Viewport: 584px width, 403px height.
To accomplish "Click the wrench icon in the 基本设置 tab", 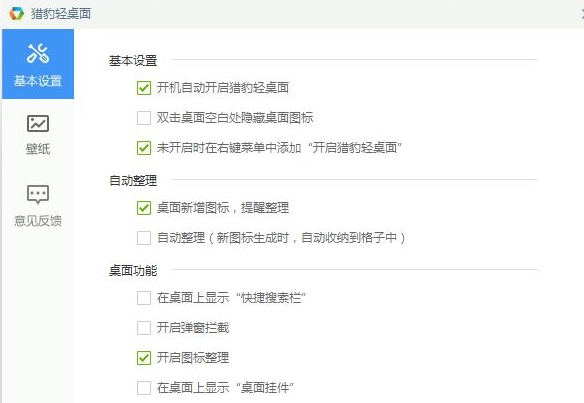I will click(x=38, y=53).
